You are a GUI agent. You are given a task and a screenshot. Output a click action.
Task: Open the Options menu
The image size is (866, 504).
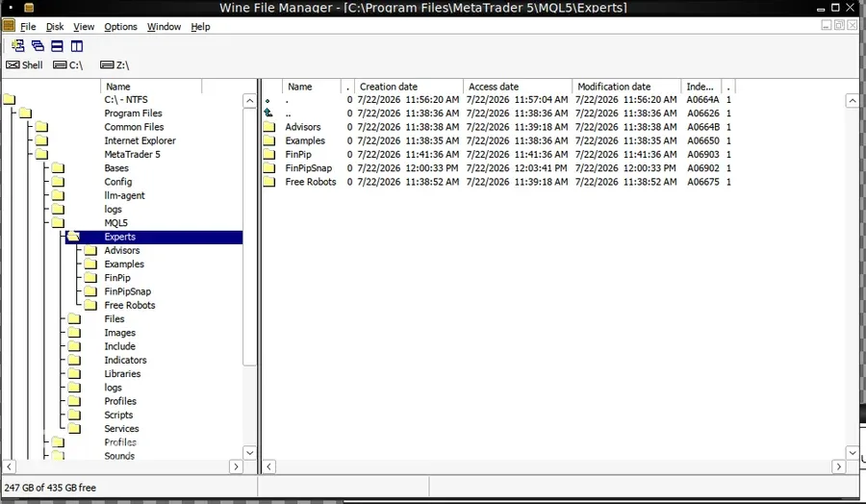(120, 27)
